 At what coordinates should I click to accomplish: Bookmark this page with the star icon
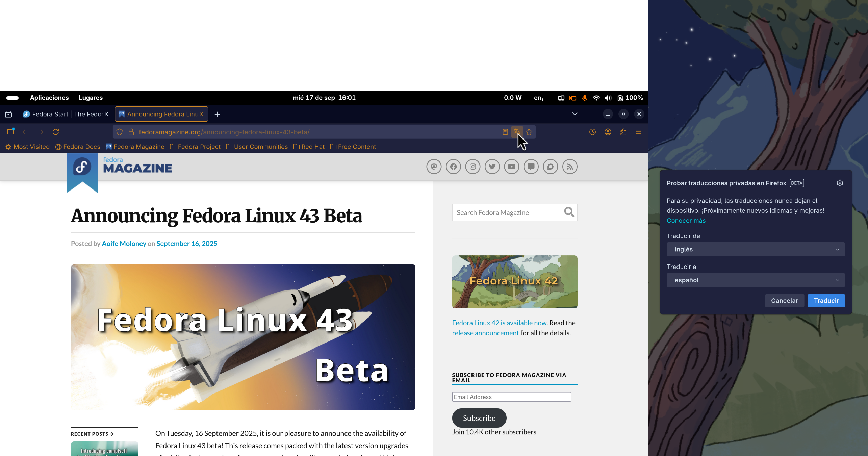click(529, 132)
